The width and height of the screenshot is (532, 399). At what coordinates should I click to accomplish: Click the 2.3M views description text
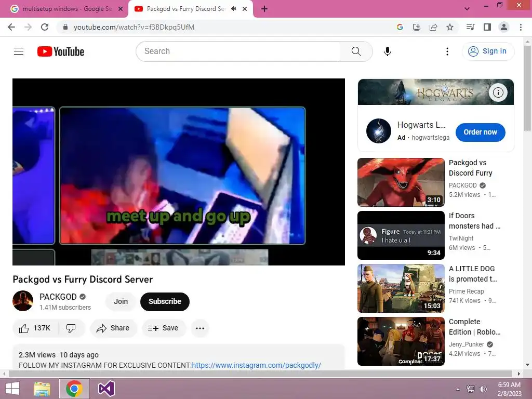coord(37,355)
